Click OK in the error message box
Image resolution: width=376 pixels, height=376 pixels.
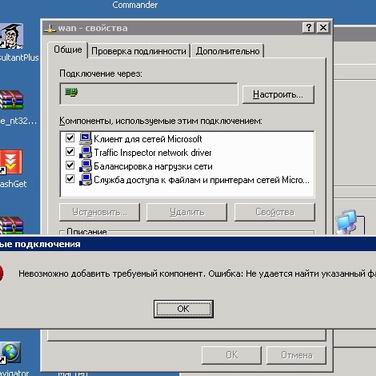click(183, 309)
